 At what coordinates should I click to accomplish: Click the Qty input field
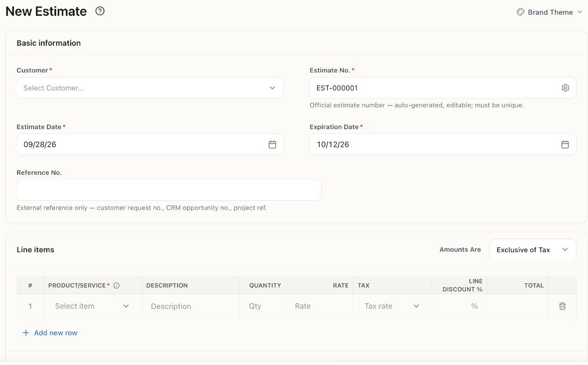click(262, 306)
